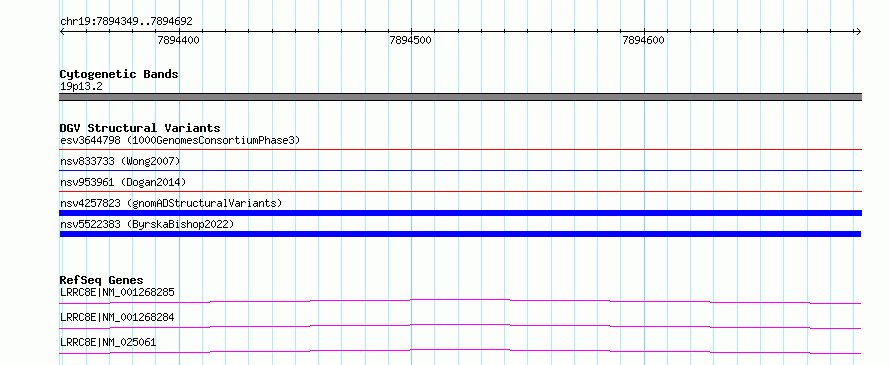Select transcript LRRC8E|NM_001268284 label
Image resolution: width=890 pixels, height=365 pixels.
click(x=117, y=317)
